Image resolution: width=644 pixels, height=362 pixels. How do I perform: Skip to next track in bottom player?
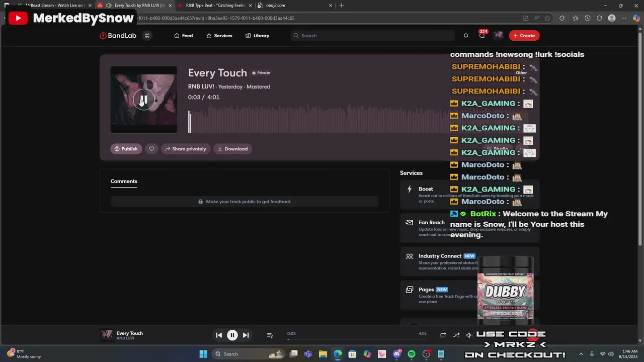(x=246, y=335)
